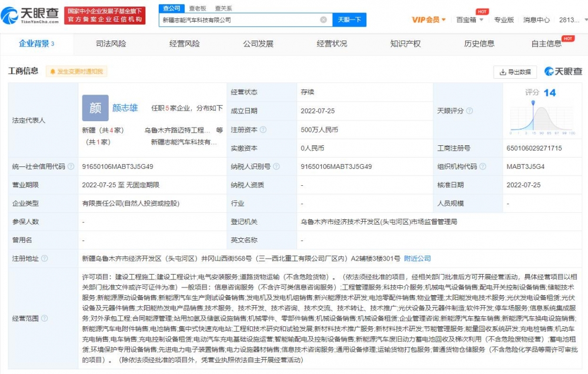This screenshot has height=374, width=588.
Task: Select the 查老板 search mode
Action: [x=197, y=8]
